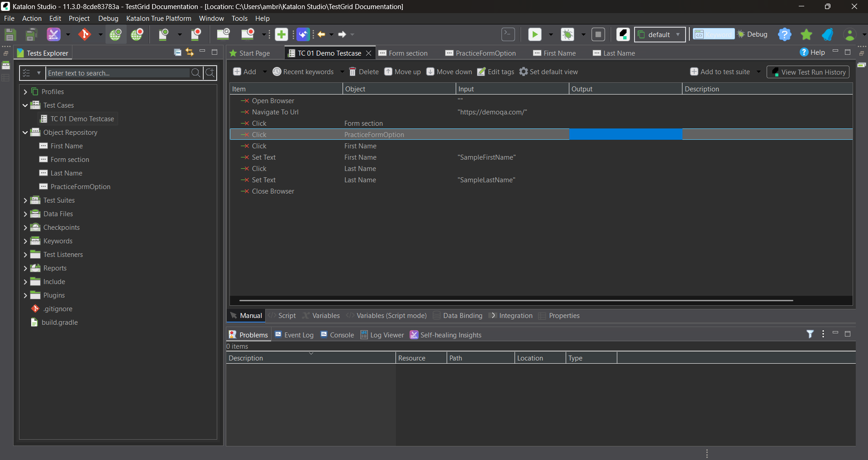The image size is (868, 460).
Task: Click the yellow back arrow icon
Action: pyautogui.click(x=321, y=34)
